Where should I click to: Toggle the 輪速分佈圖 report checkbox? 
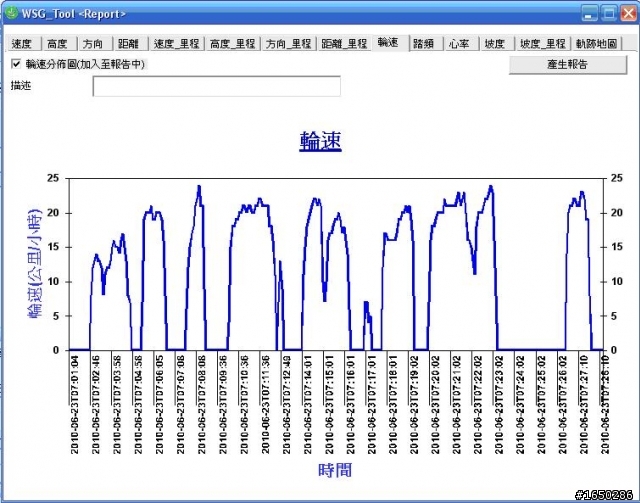(x=16, y=64)
